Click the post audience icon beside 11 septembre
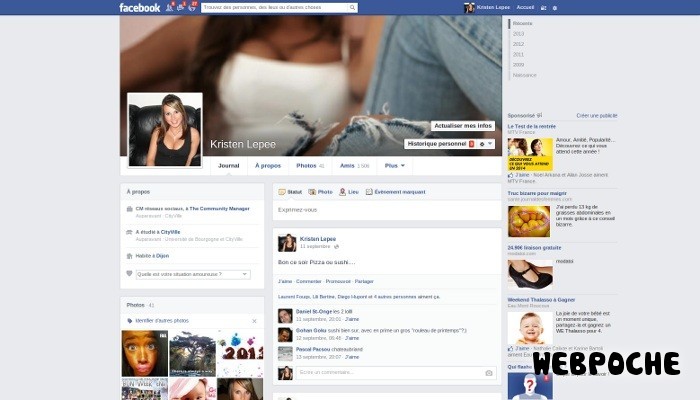The image size is (700, 400). click(337, 246)
